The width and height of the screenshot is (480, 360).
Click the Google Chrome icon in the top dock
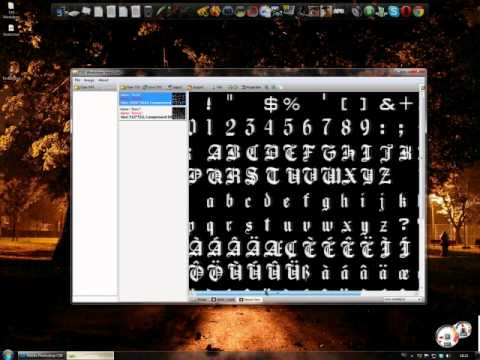point(419,11)
